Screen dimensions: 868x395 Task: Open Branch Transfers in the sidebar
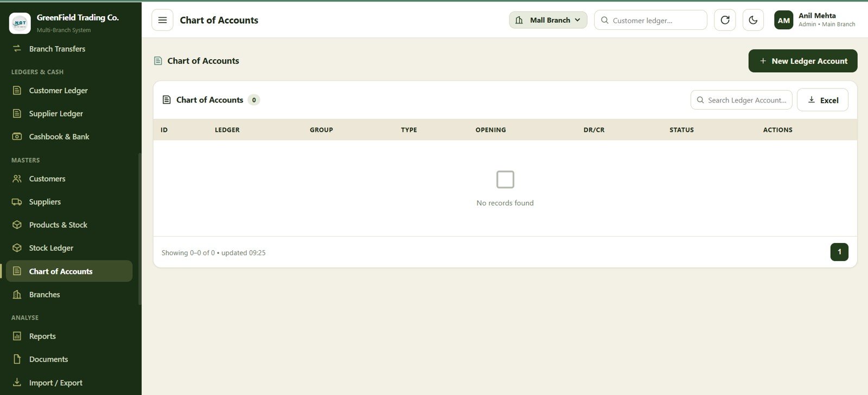tap(69, 49)
